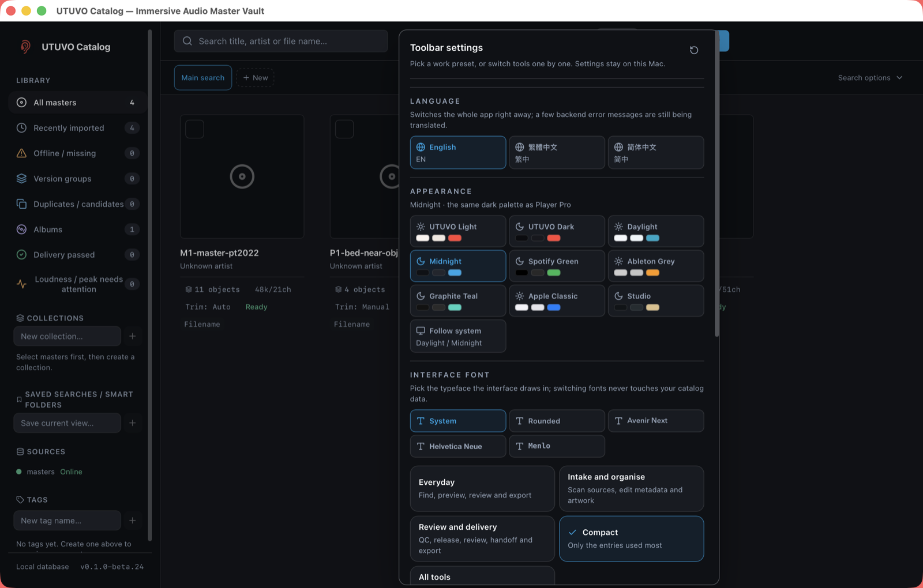The width and height of the screenshot is (923, 588).
Task: Choose the Spotify Green theme
Action: [x=557, y=266]
